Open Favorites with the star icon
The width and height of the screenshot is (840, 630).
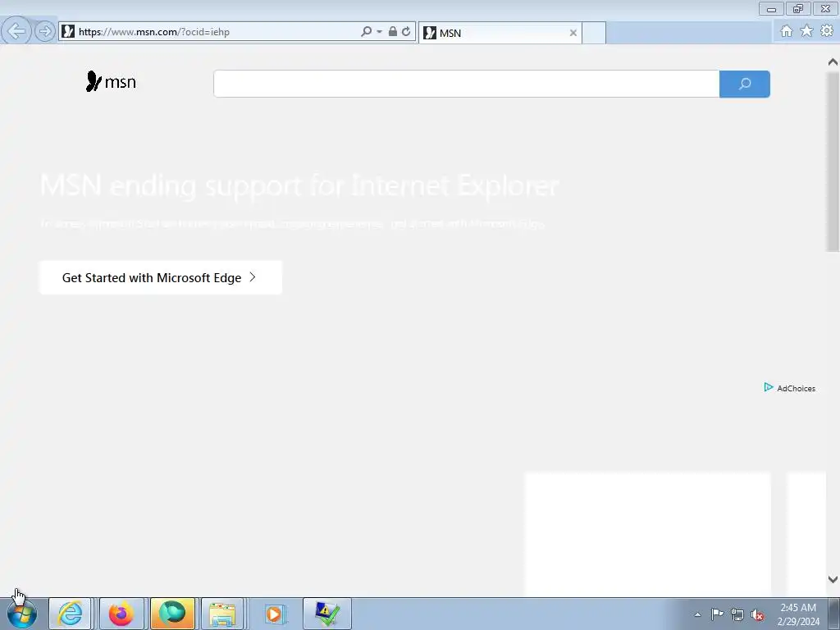point(806,31)
